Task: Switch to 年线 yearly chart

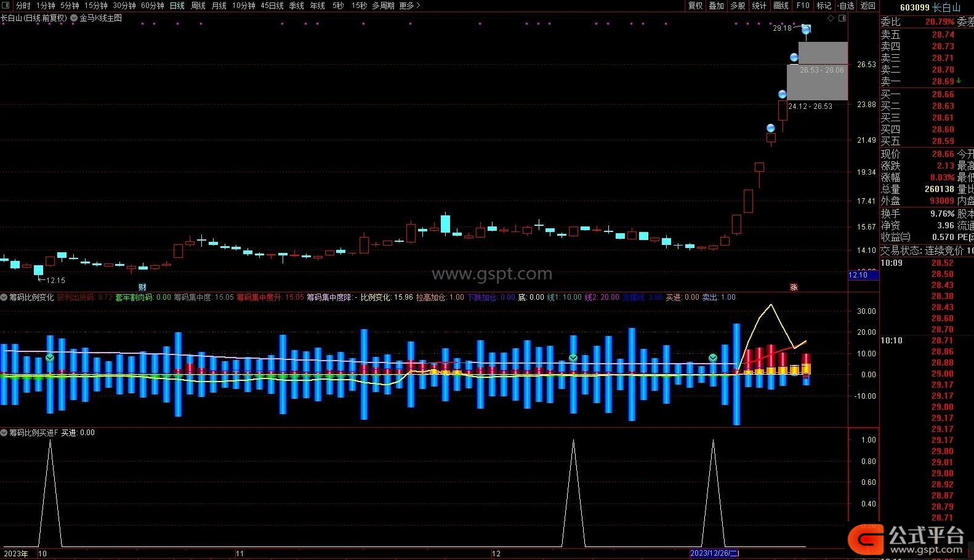Action: click(x=318, y=6)
